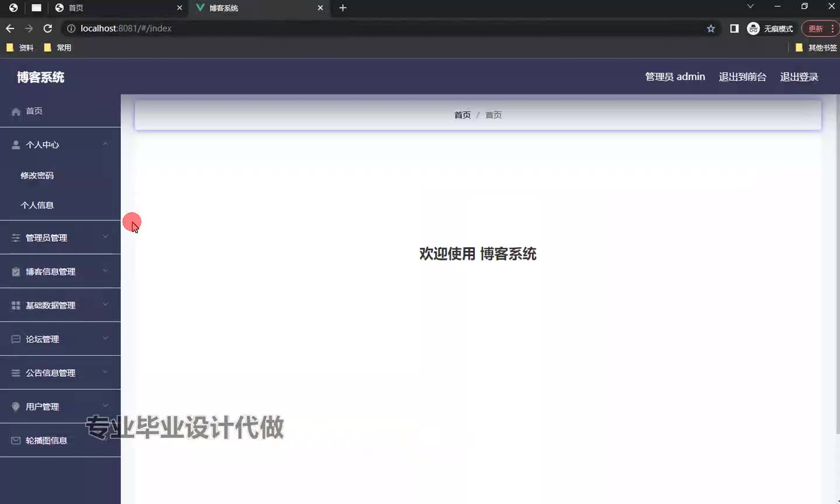Expand the 公告信息管理 chevron
840x504 pixels.
tap(106, 372)
